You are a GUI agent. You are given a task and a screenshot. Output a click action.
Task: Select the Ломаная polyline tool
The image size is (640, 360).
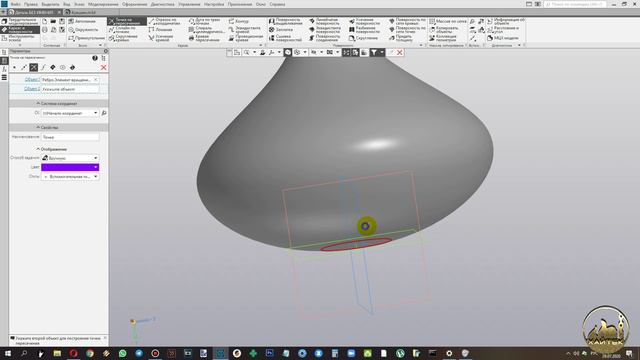tap(160, 30)
